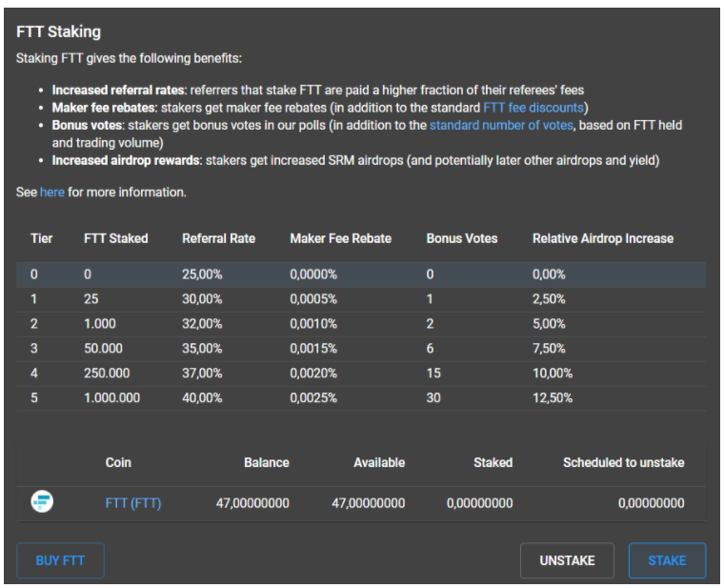
Task: Select the Tier 4 row with 250.000 FTT
Action: (x=360, y=374)
